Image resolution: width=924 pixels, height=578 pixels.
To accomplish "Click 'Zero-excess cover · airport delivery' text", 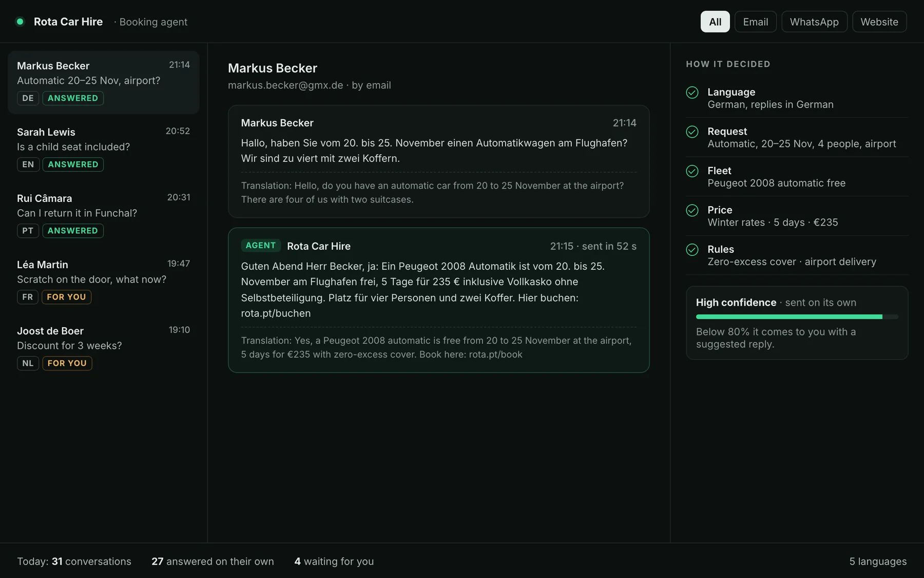I will pos(792,262).
